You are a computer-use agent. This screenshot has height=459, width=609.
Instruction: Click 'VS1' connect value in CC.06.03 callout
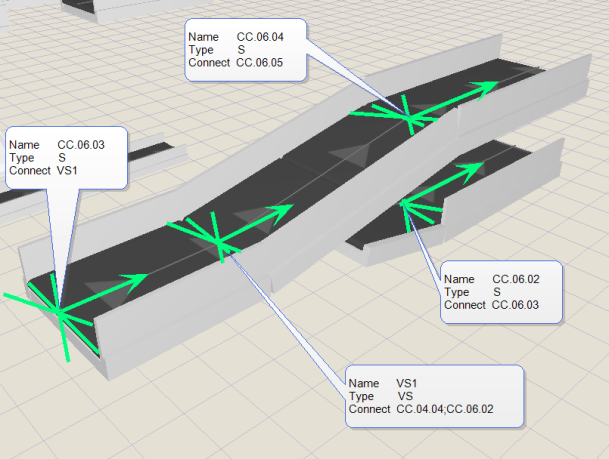coord(67,170)
